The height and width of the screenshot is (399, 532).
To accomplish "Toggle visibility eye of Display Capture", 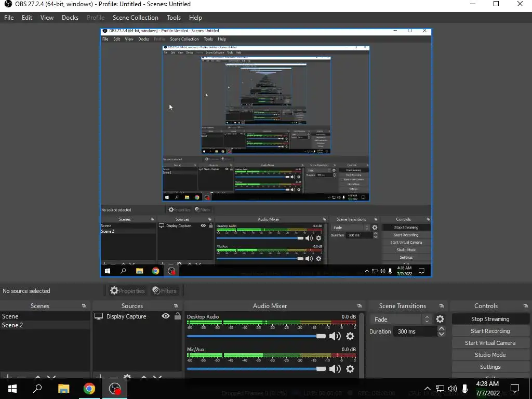I will pyautogui.click(x=166, y=316).
